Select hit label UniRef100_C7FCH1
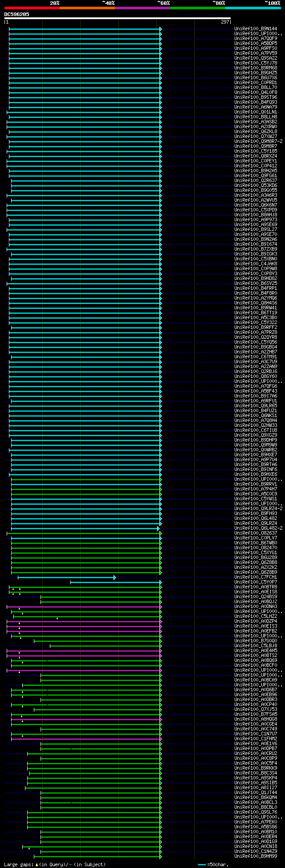 [x=256, y=577]
